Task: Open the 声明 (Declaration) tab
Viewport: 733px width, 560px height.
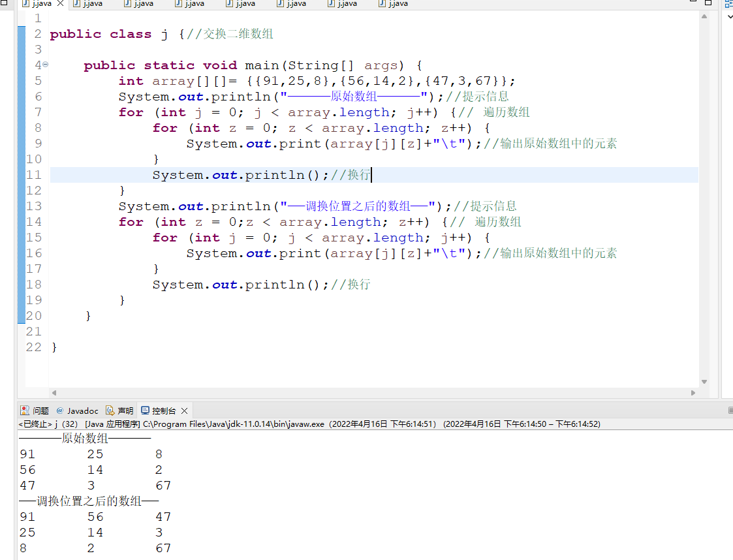Action: (119, 411)
